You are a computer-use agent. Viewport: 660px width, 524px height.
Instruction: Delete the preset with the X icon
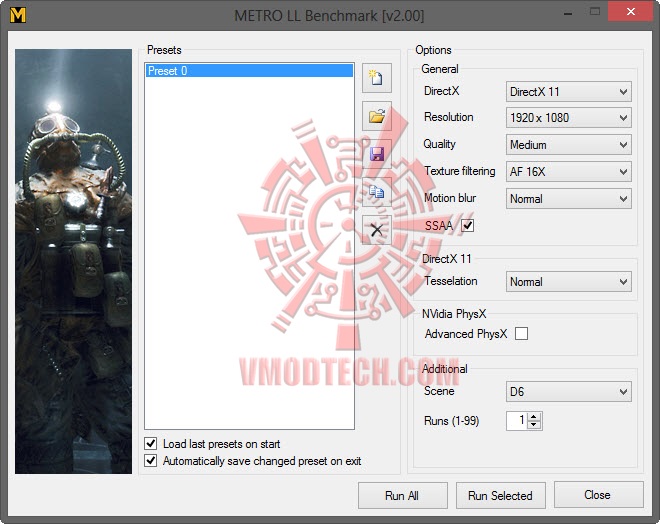coord(377,230)
